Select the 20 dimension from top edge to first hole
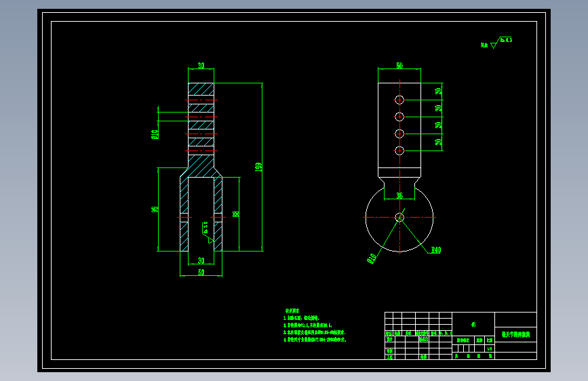588x381 pixels. (x=438, y=91)
